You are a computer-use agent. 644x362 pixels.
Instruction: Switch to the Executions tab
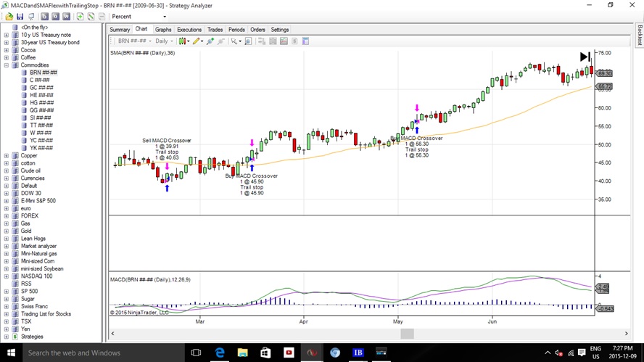coord(189,30)
